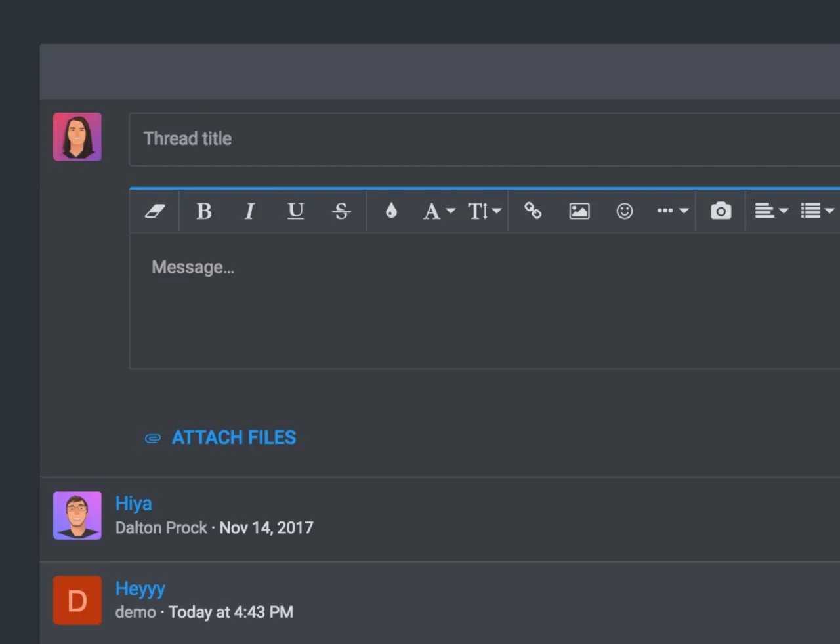Viewport: 840px width, 644px height.
Task: Click the camera media icon
Action: (721, 211)
